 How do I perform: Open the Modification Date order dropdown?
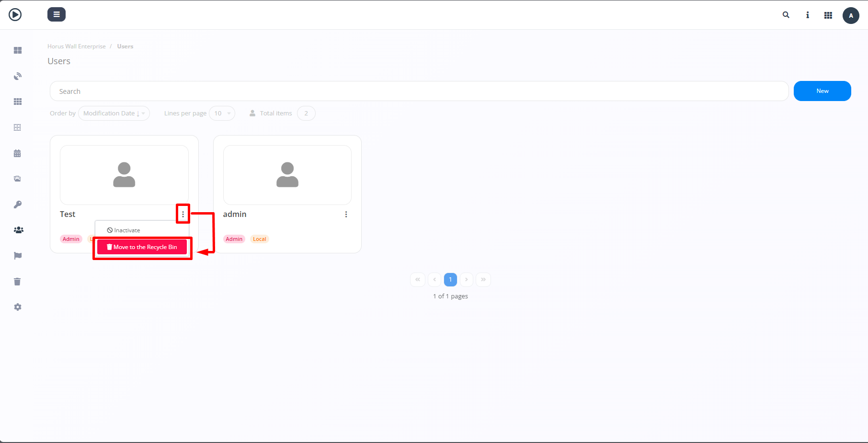coord(114,113)
